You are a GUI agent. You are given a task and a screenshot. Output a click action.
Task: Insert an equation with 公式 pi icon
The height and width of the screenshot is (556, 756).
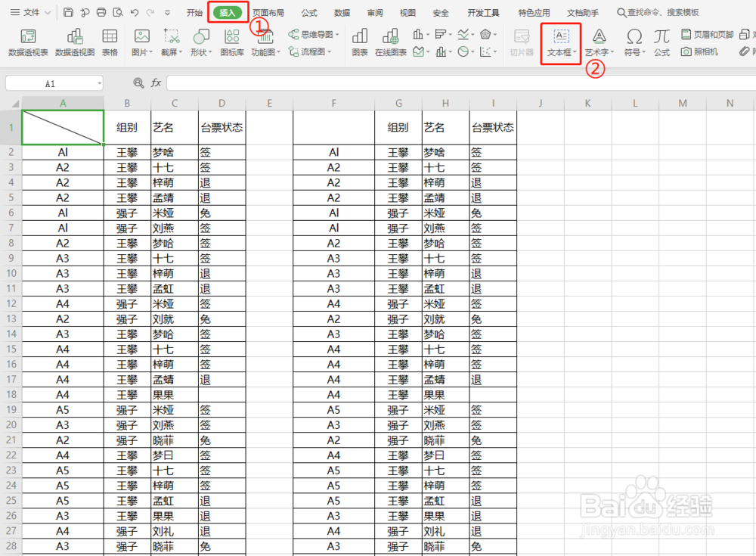click(x=662, y=42)
